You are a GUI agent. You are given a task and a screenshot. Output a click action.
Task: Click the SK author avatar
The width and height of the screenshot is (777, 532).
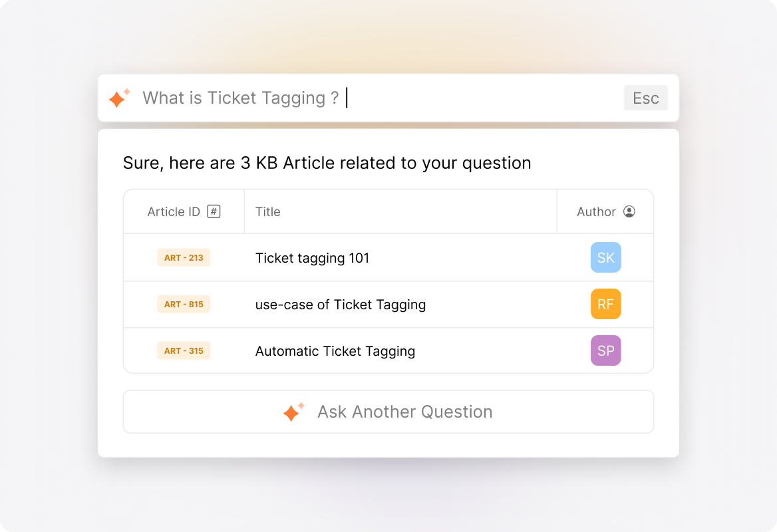[x=605, y=257]
